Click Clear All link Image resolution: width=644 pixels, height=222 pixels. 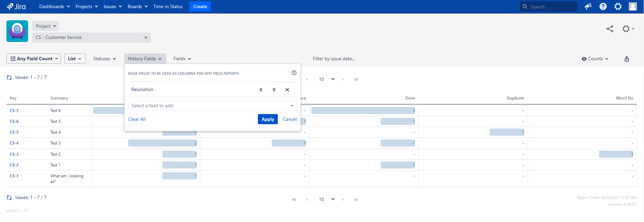[137, 119]
